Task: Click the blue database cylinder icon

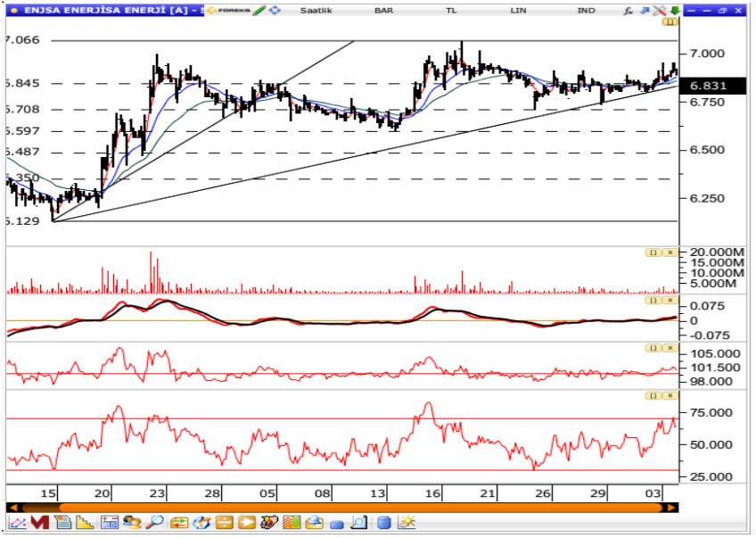Action: pos(383,523)
